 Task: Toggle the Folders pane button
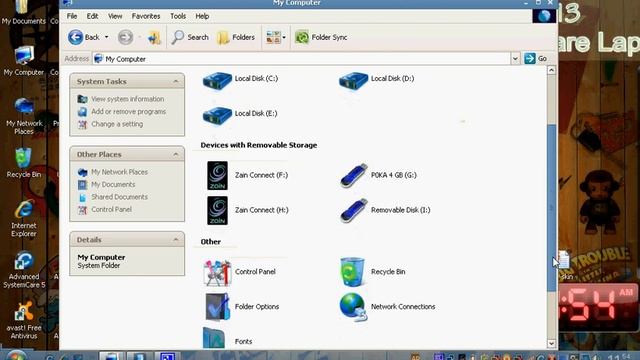(x=236, y=37)
